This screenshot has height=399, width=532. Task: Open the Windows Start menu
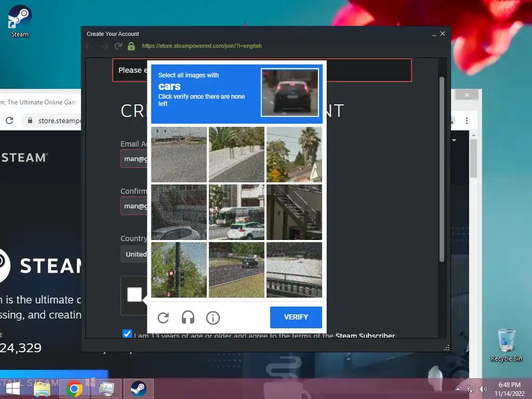13,389
